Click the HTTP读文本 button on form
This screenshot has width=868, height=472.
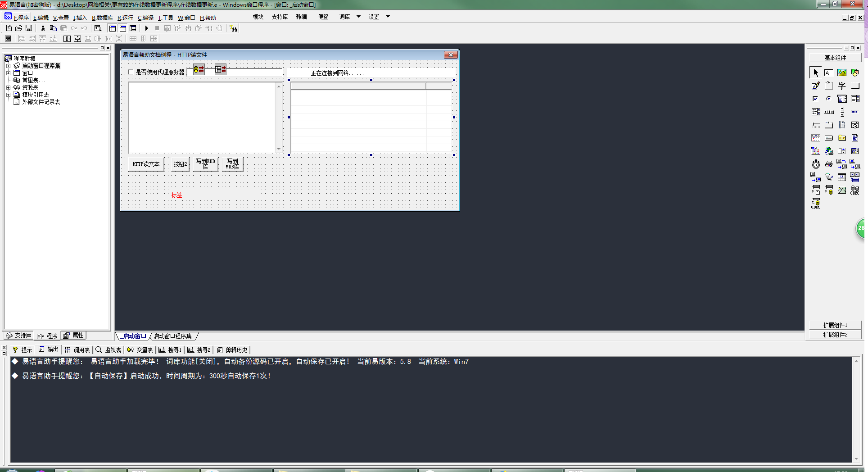coord(146,164)
